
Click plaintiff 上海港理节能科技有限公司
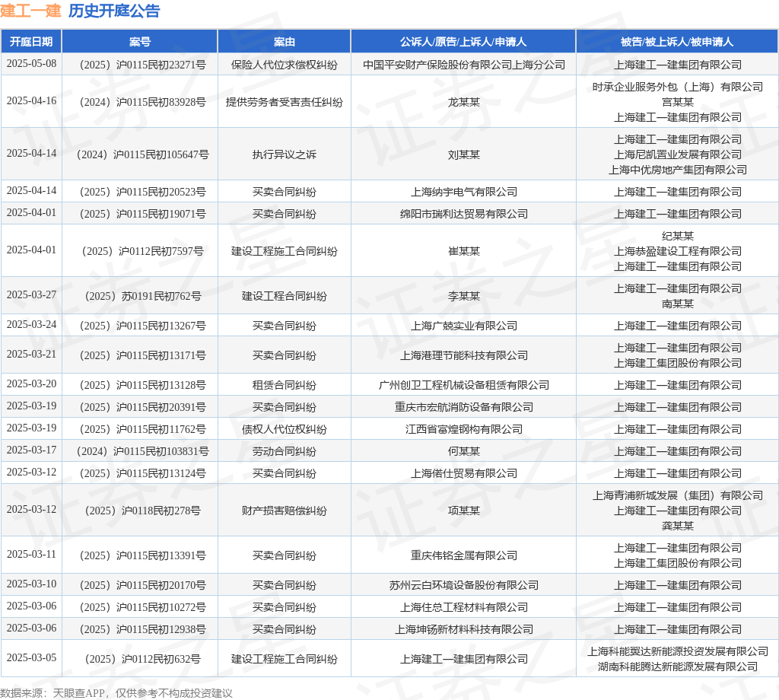pos(463,355)
